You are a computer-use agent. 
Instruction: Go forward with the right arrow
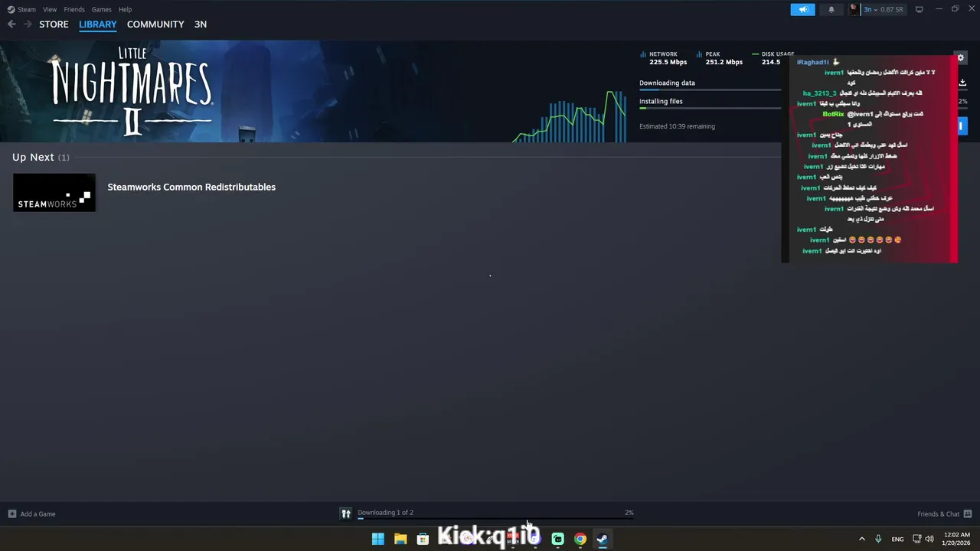coord(28,24)
